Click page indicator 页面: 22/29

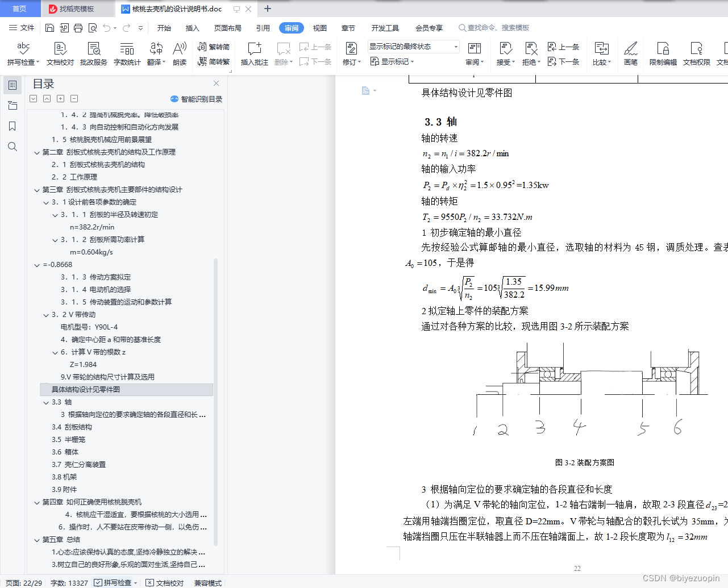(x=24, y=583)
